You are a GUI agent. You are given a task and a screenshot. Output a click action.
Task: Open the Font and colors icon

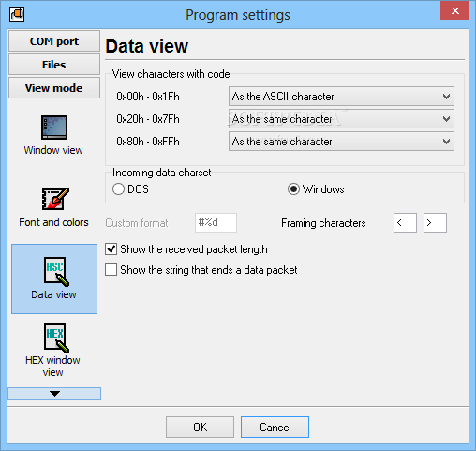(x=55, y=199)
